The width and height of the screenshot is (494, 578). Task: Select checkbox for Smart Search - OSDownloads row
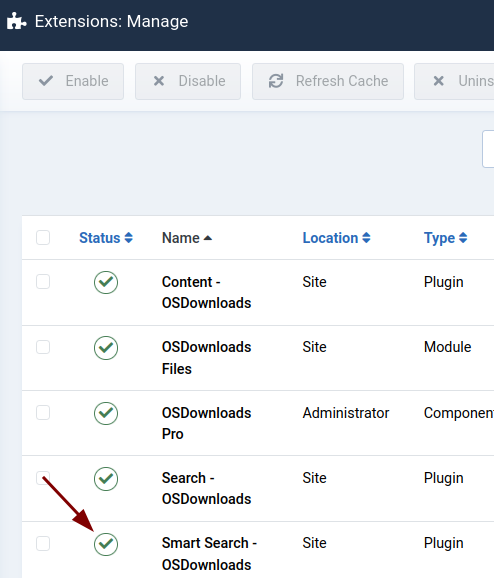43,543
